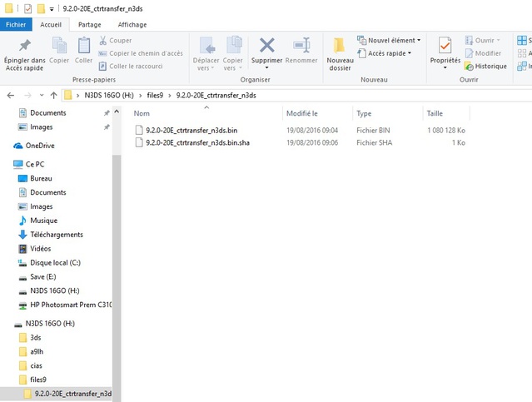This screenshot has height=402, width=532.
Task: Click Couper in the Presse-papiers group
Action: tap(115, 40)
